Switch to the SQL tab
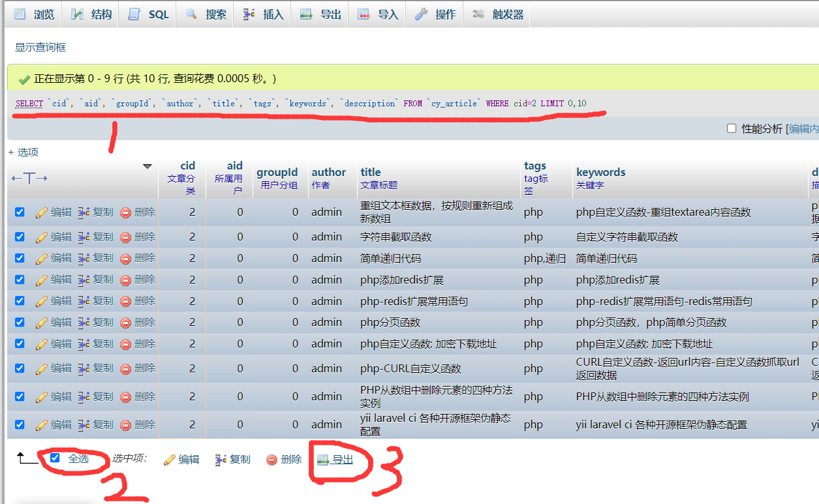 149,14
